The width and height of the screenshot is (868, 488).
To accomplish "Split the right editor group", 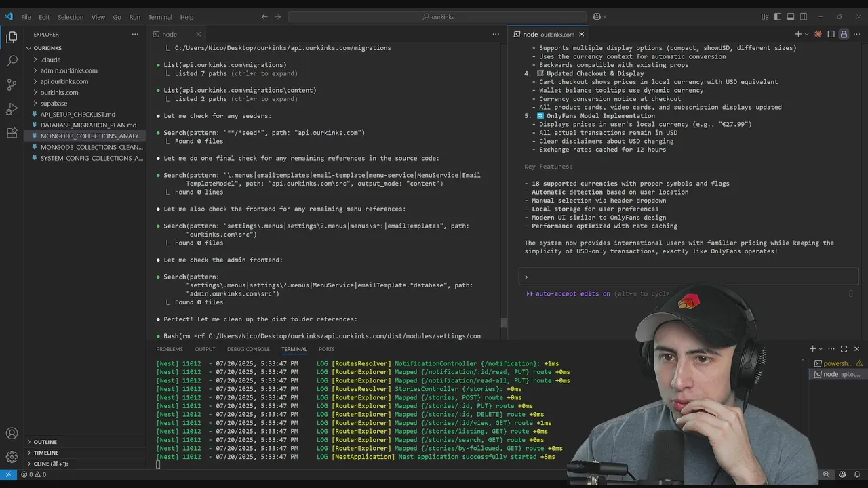I will point(831,34).
